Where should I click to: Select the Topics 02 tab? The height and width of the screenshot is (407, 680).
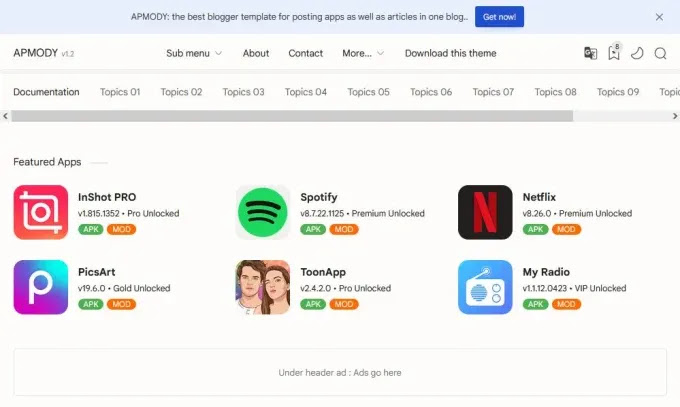[x=181, y=92]
